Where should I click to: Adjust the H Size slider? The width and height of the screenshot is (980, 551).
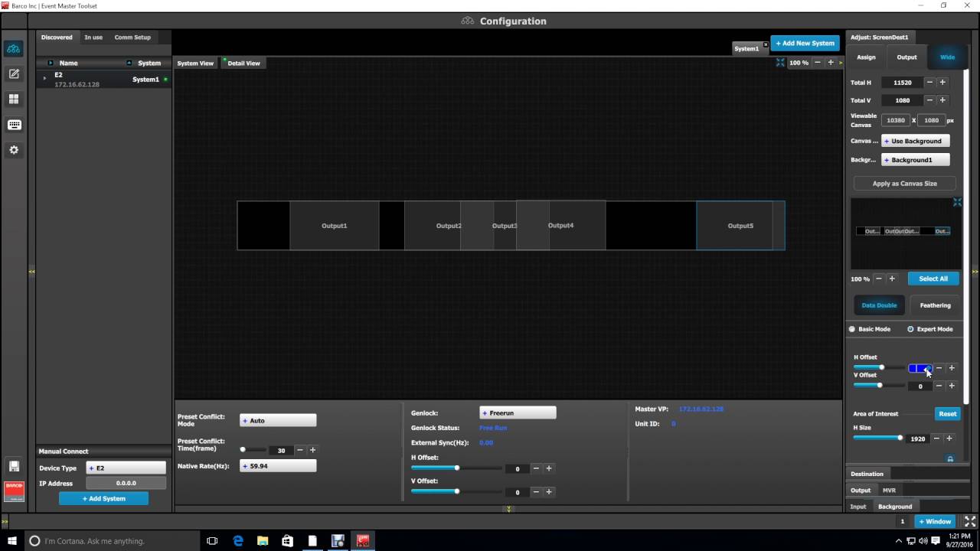click(x=877, y=438)
